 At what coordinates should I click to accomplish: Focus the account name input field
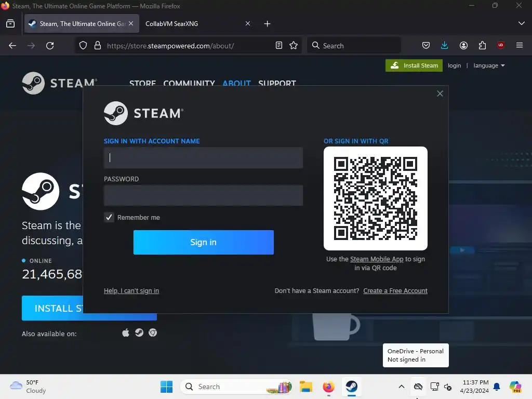point(203,158)
